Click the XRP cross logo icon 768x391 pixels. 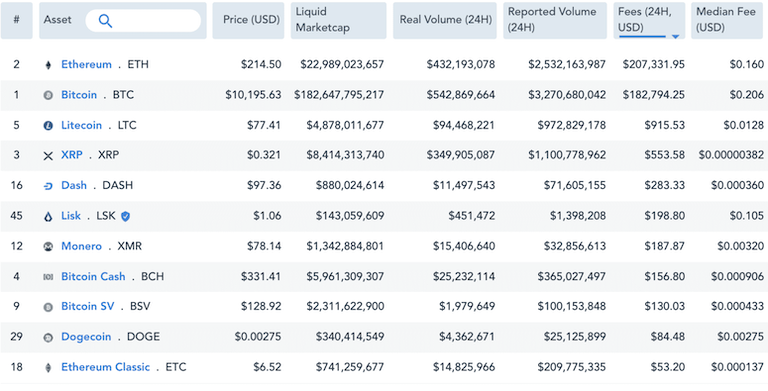click(48, 156)
